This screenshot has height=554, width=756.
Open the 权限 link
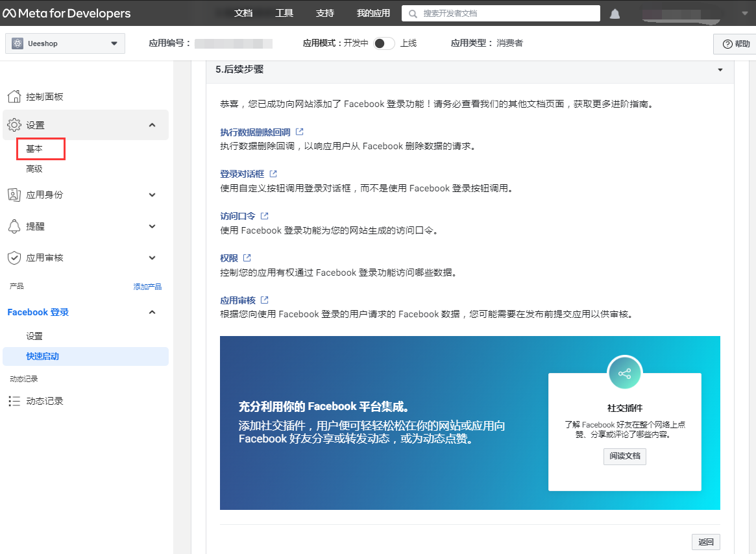coord(229,258)
